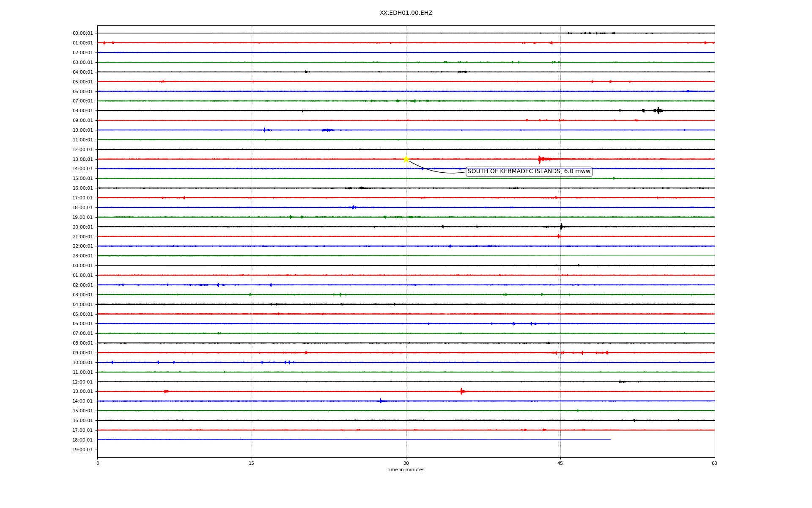Screen dimensions: 812x508
Task: Click the red spike near minute 35 on second 13:00:01 trace
Action: point(461,391)
